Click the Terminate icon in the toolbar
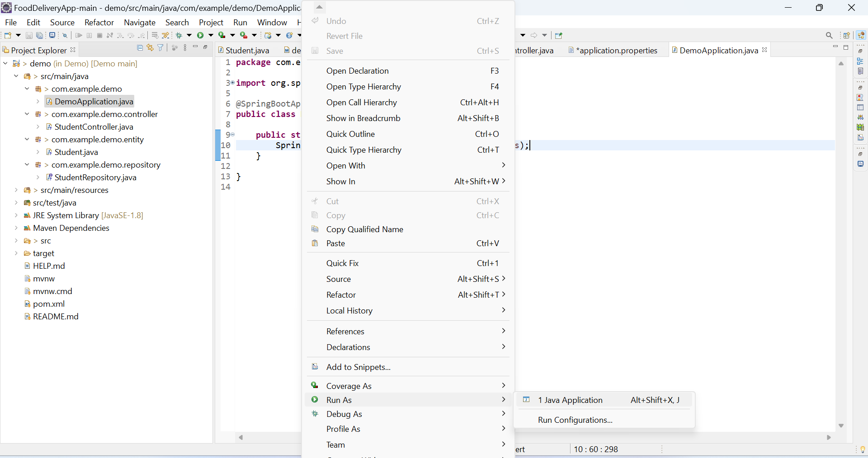This screenshot has width=868, height=458. [x=100, y=36]
